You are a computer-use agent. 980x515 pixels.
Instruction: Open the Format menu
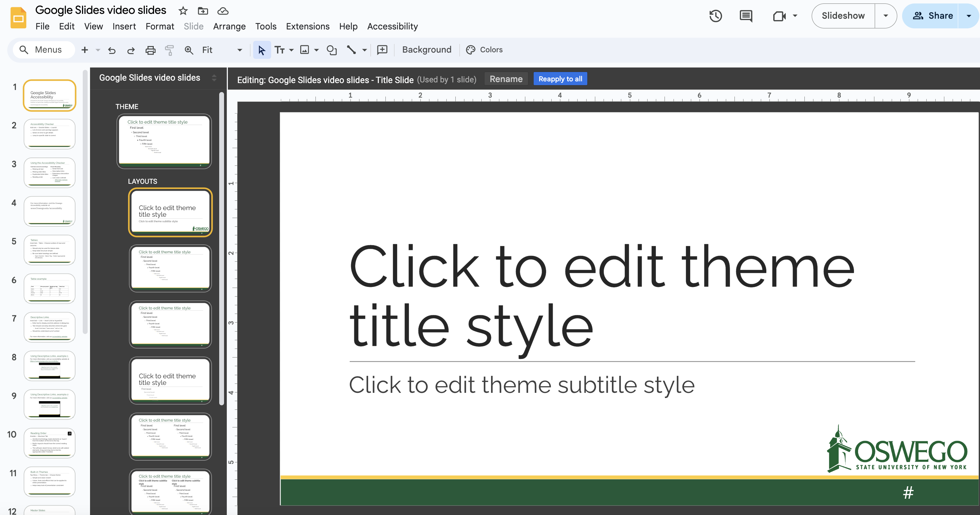click(x=160, y=26)
